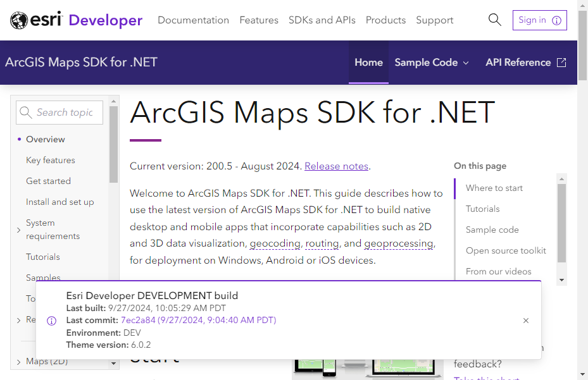This screenshot has width=588, height=380.
Task: Jump to Sample code in On this page
Action: (x=492, y=230)
